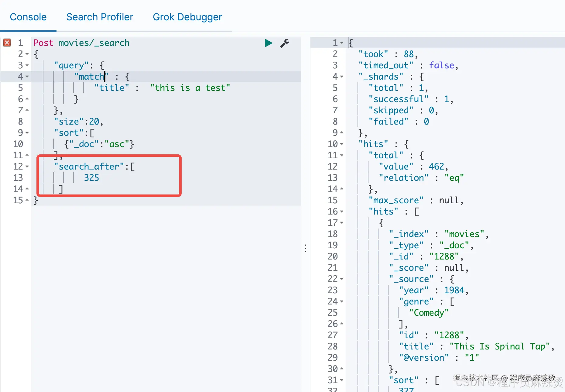Click the "sort" key in the request editor
Screen dimensions: 565x392
coord(69,133)
